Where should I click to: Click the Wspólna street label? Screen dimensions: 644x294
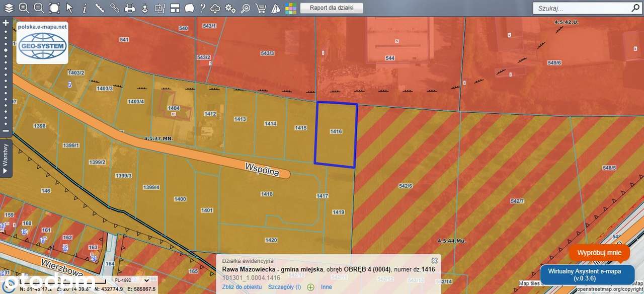262,169
